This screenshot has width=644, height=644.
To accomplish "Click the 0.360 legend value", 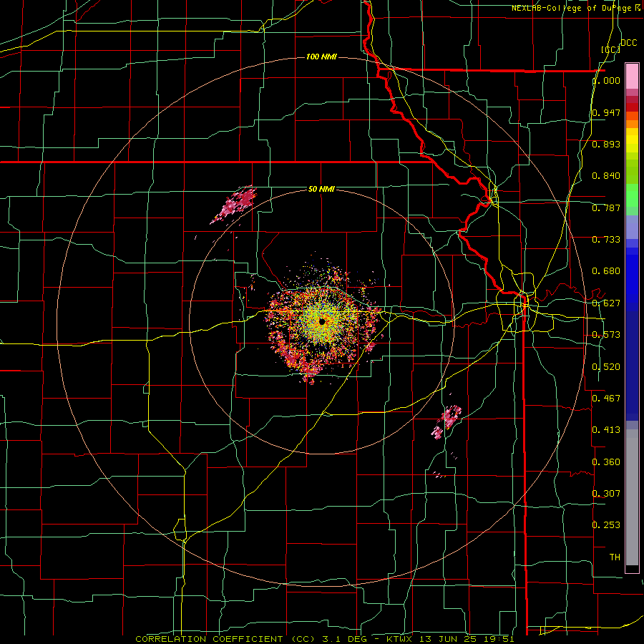I will click(606, 462).
